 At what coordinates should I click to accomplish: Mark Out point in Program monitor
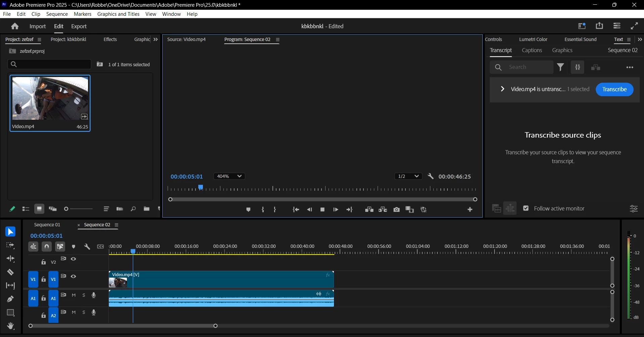pyautogui.click(x=275, y=210)
